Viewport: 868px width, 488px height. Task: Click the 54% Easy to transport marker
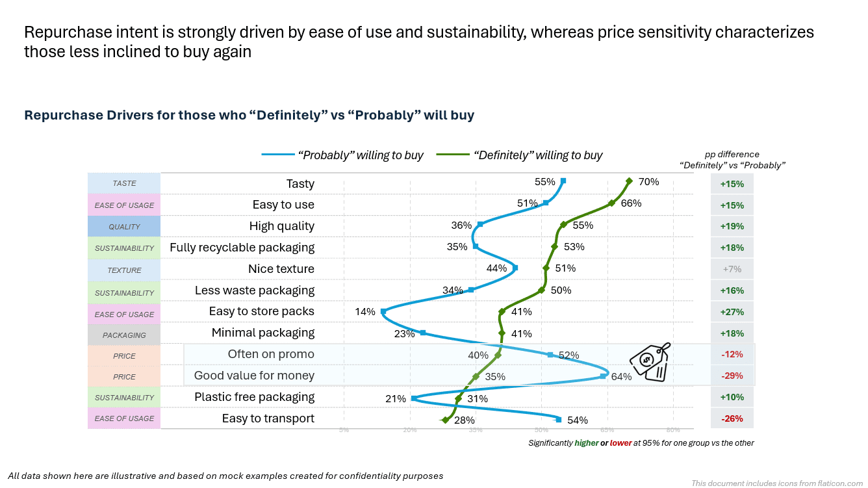click(x=559, y=419)
